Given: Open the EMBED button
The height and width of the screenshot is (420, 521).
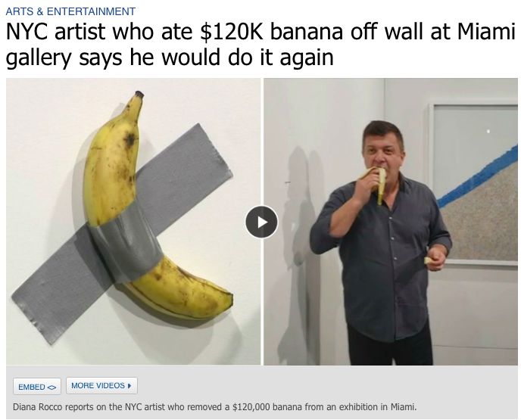Looking at the screenshot, I should click(37, 387).
